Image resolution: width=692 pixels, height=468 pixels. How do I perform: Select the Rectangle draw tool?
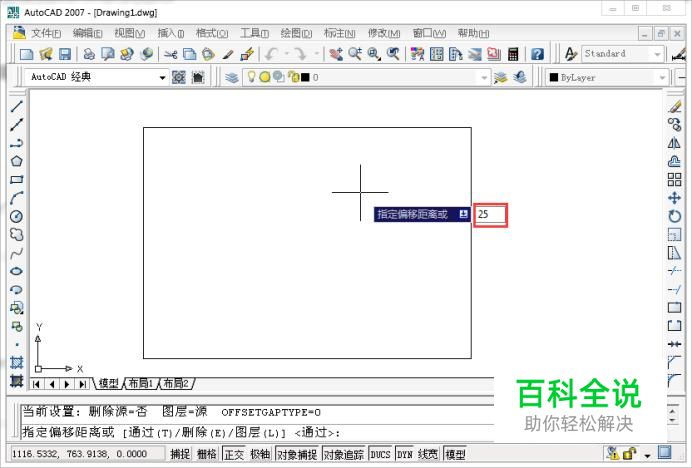[x=16, y=180]
